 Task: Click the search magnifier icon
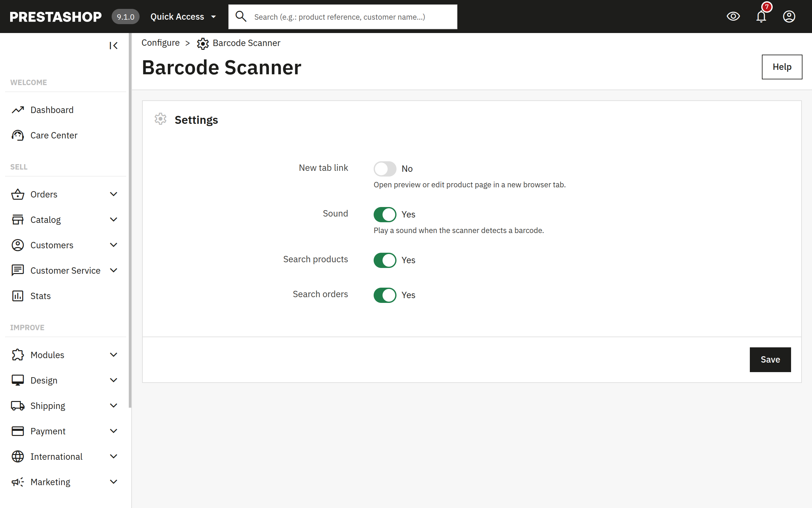[240, 17]
